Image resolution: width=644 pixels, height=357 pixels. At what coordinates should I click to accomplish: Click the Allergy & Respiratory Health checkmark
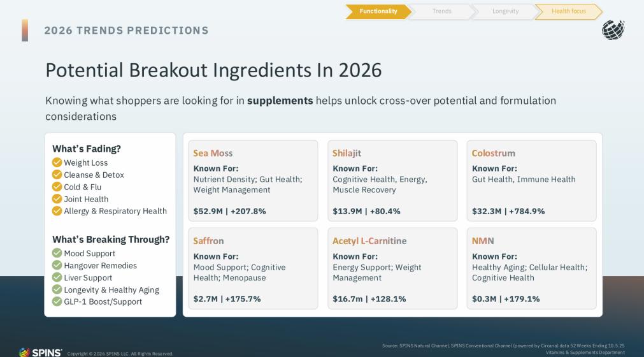click(57, 211)
